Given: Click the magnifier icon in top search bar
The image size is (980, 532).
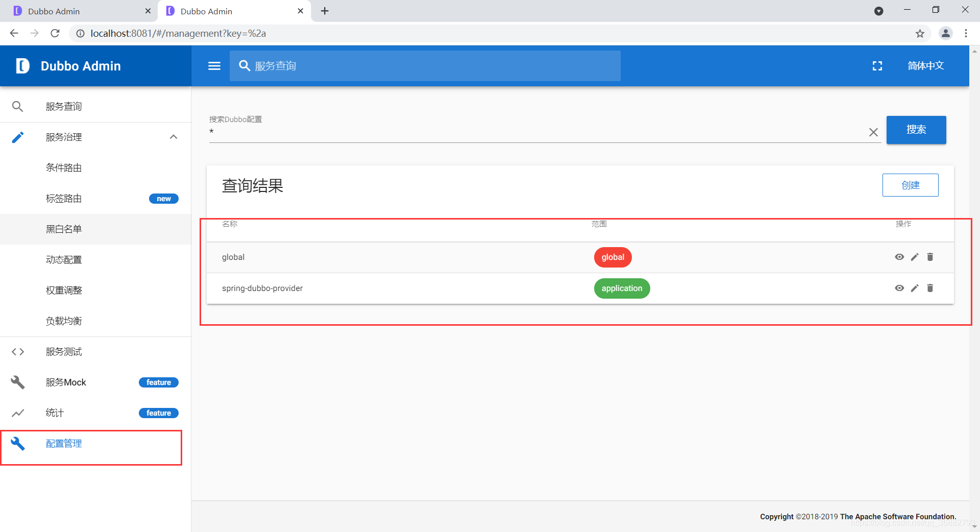Looking at the screenshot, I should click(244, 66).
